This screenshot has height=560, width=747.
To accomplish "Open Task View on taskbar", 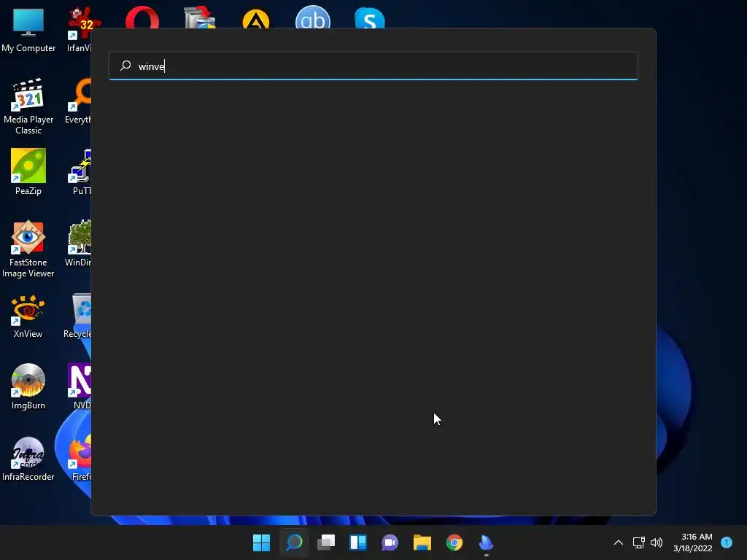I will [326, 542].
